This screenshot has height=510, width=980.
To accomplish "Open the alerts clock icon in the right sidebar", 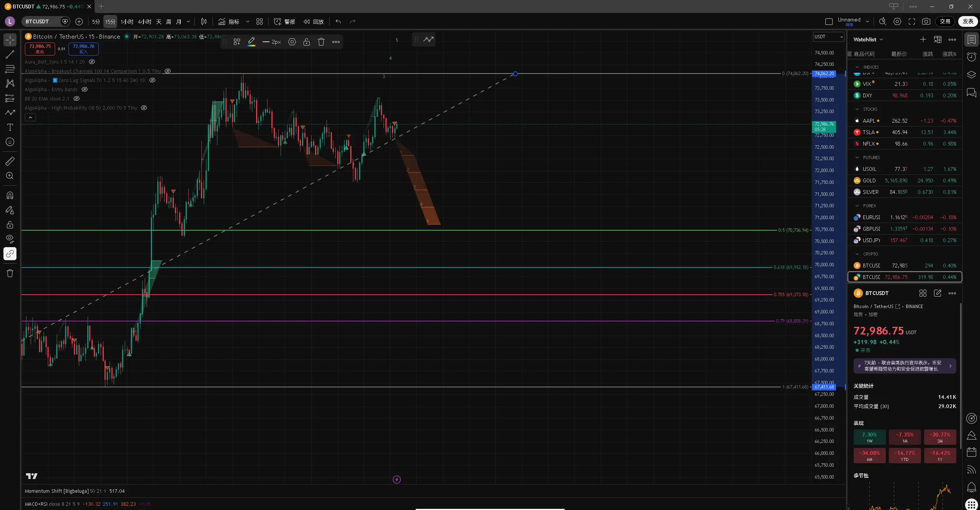I will click(972, 57).
